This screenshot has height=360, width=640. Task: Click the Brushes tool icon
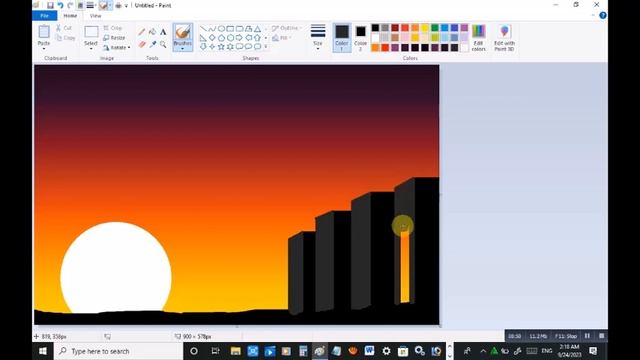182,32
